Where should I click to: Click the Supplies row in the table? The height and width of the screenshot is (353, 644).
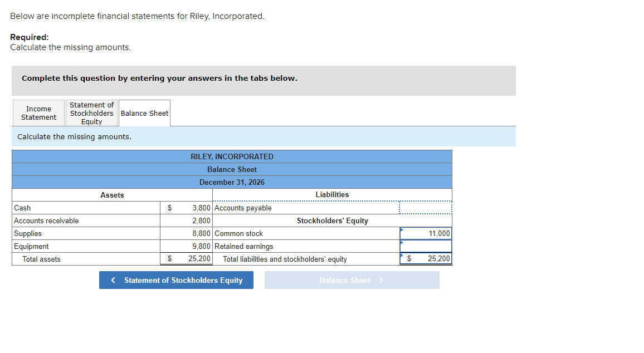[84, 233]
